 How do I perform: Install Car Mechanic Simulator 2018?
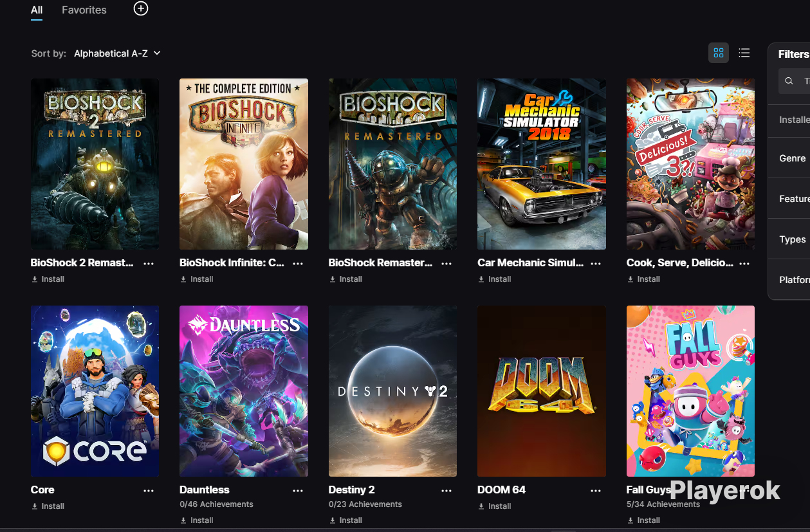495,279
